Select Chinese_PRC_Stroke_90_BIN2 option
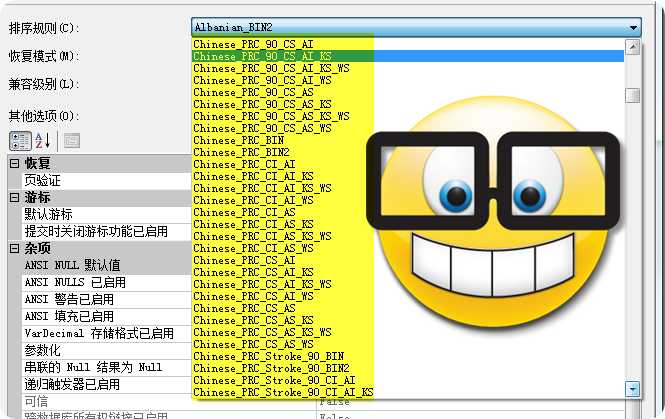Screen dimensions: 665x419 pos(408,369)
